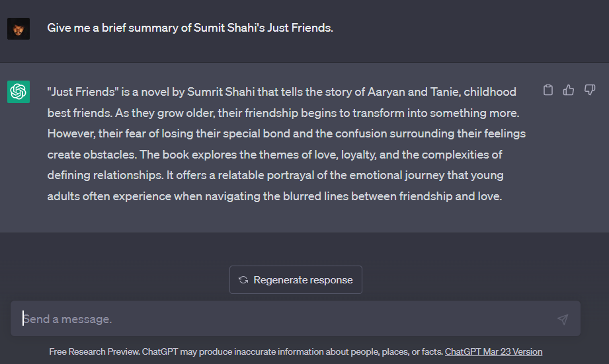This screenshot has width=609, height=364.
Task: Open the ChatGPT Mar 23 Version link
Action: point(493,351)
